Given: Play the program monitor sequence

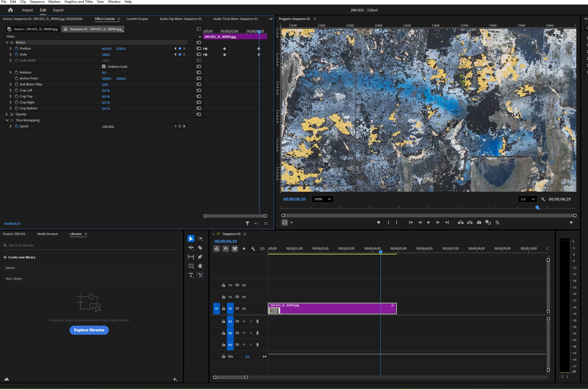Looking at the screenshot, I should (x=429, y=222).
